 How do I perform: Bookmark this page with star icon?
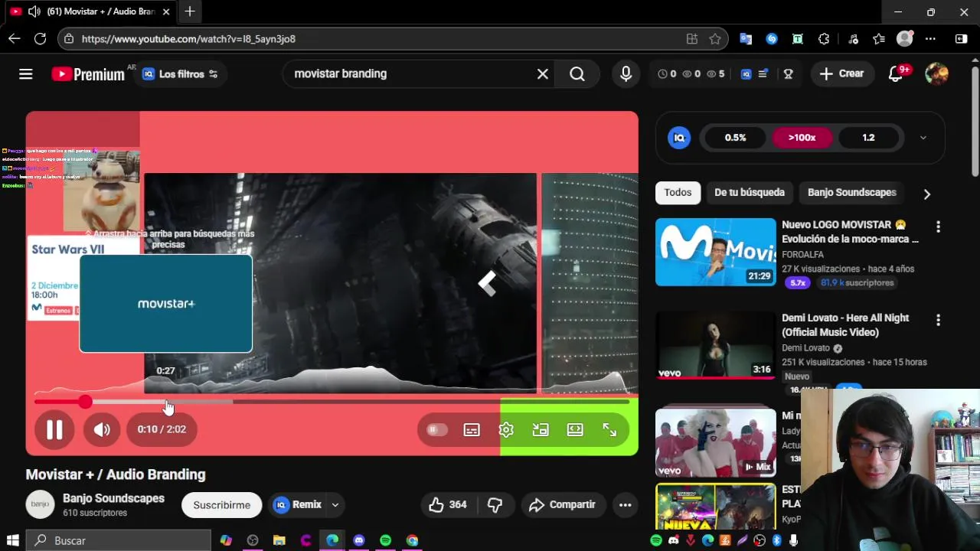pos(715,39)
